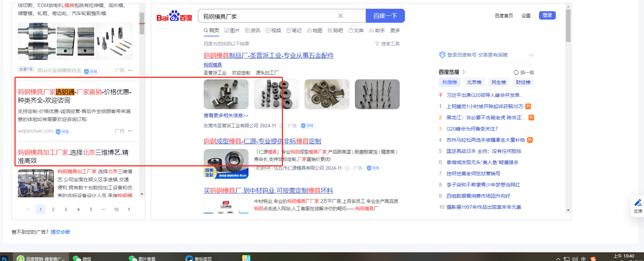
Task: Open 微信 from the taskbar
Action: pyautogui.click(x=83, y=259)
